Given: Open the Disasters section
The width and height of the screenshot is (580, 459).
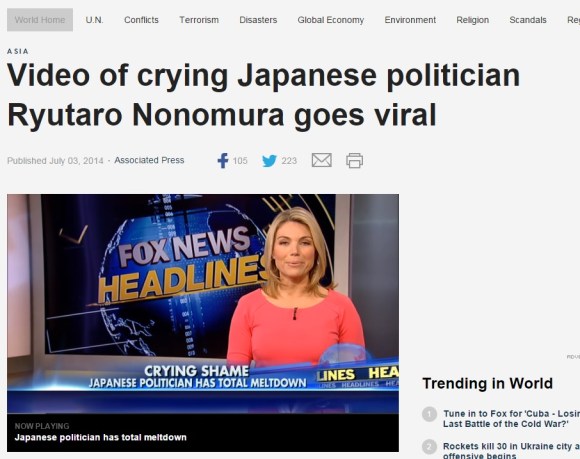Looking at the screenshot, I should pos(258,20).
